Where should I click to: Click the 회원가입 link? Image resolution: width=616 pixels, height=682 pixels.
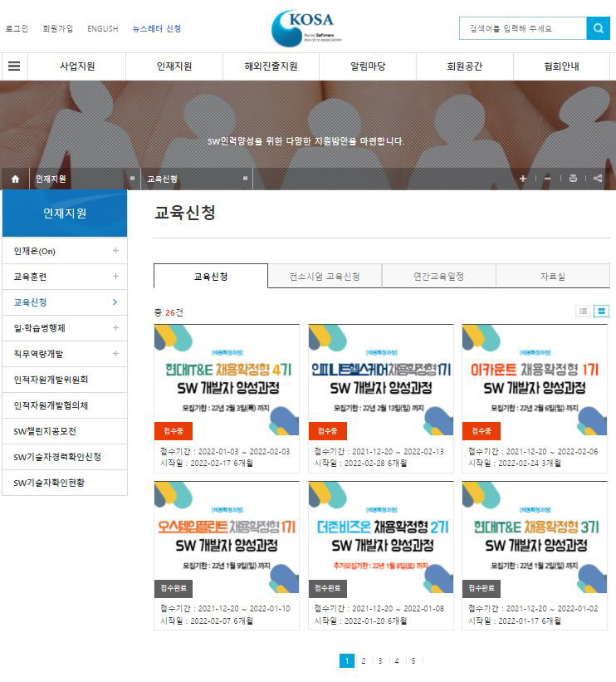(x=58, y=29)
